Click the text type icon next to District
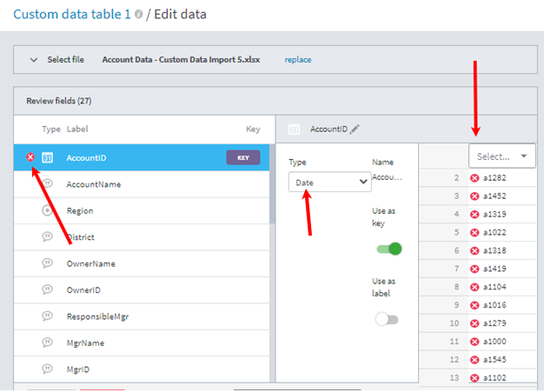This screenshot has width=544, height=392. [47, 236]
